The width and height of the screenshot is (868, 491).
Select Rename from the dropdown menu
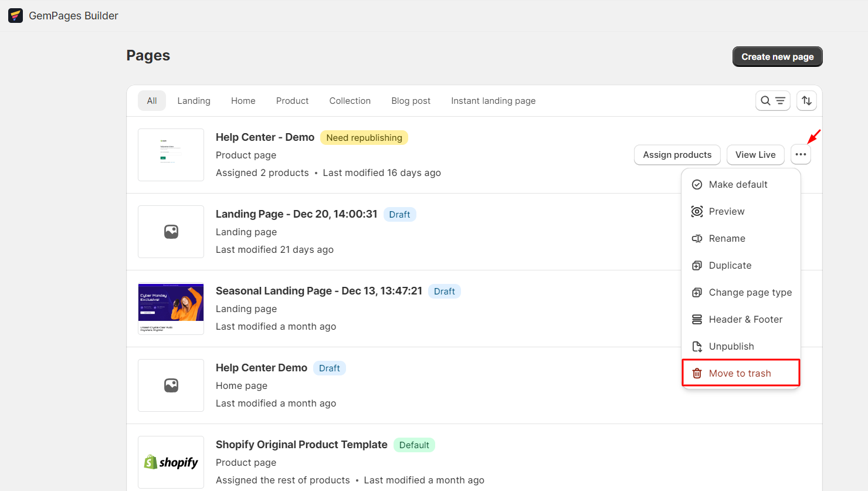(727, 239)
